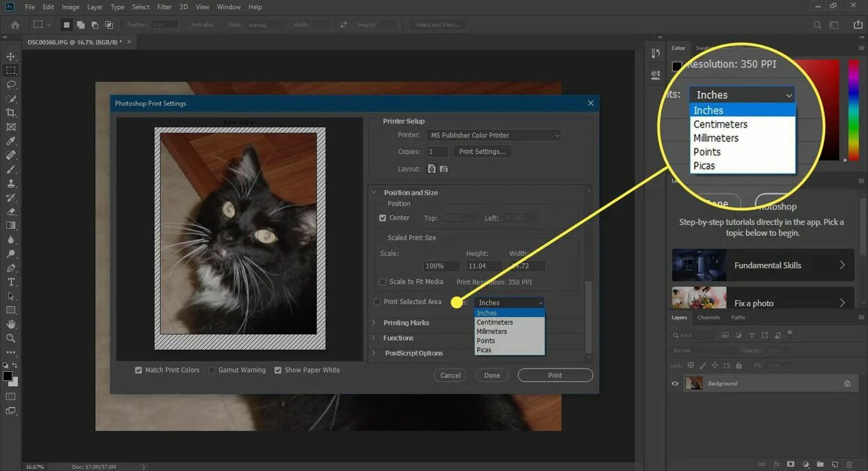This screenshot has width=868, height=471.
Task: Select the Brush tool
Action: [x=11, y=169]
